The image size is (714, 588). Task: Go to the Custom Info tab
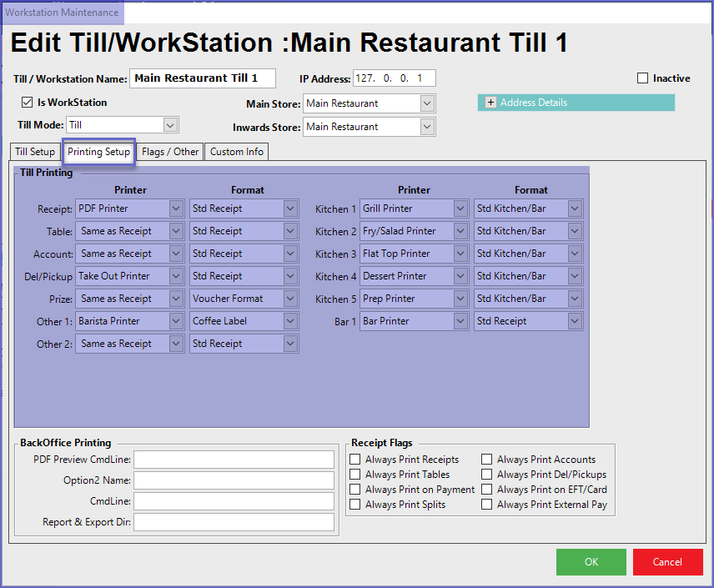click(x=237, y=152)
